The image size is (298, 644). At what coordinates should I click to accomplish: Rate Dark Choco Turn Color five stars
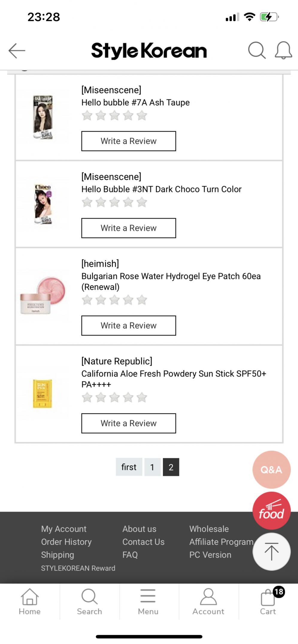[142, 203]
